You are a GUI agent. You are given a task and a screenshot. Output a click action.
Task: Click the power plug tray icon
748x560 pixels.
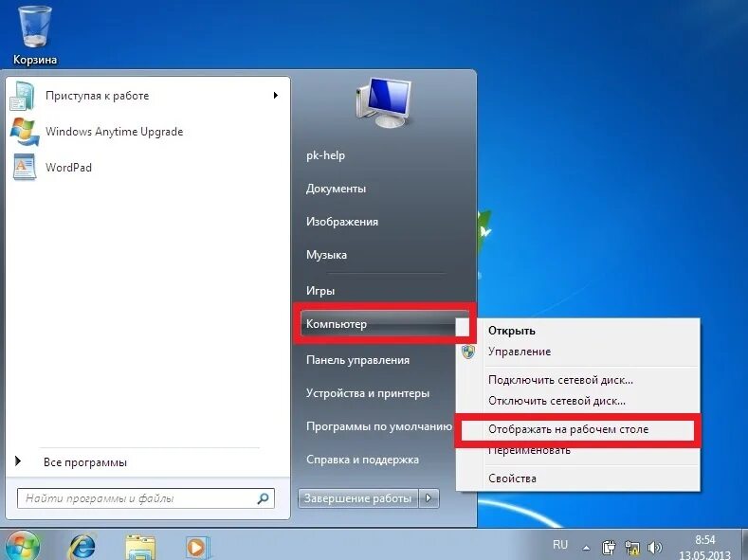pyautogui.click(x=609, y=547)
